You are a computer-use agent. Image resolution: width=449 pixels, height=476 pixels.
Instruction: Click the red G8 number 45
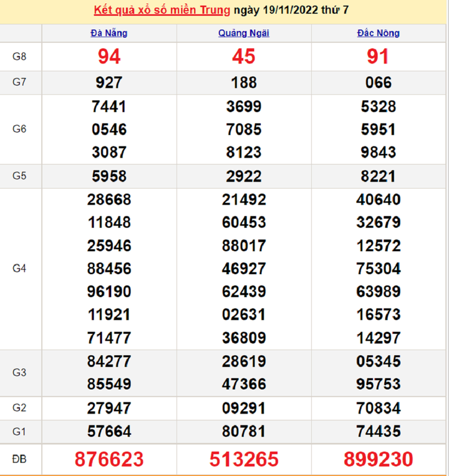point(244,57)
